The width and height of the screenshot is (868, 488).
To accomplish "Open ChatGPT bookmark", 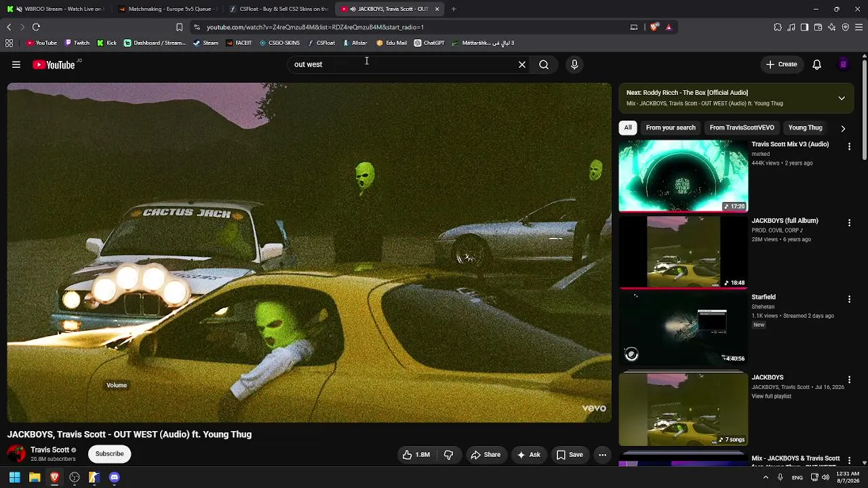I will point(429,43).
